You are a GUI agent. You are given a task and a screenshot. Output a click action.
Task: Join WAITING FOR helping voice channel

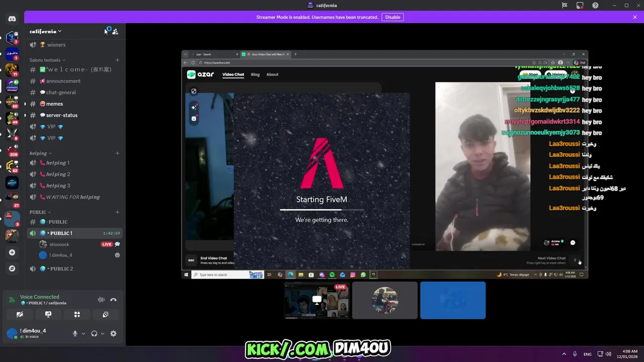click(74, 197)
